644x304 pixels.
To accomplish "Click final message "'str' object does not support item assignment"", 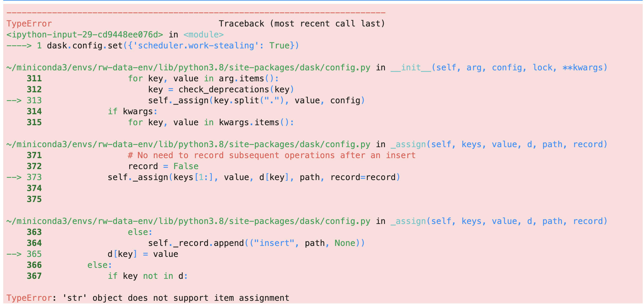I will (176, 298).
